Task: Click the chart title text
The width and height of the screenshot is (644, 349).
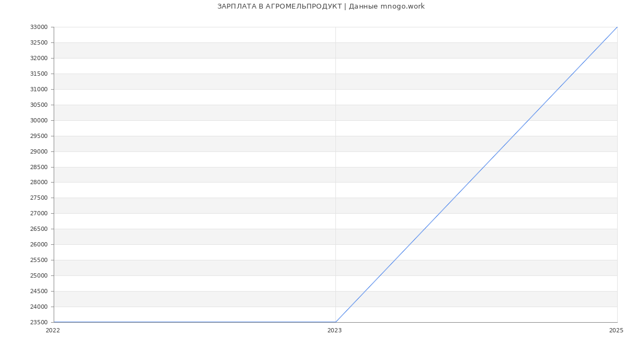Action: point(321,6)
